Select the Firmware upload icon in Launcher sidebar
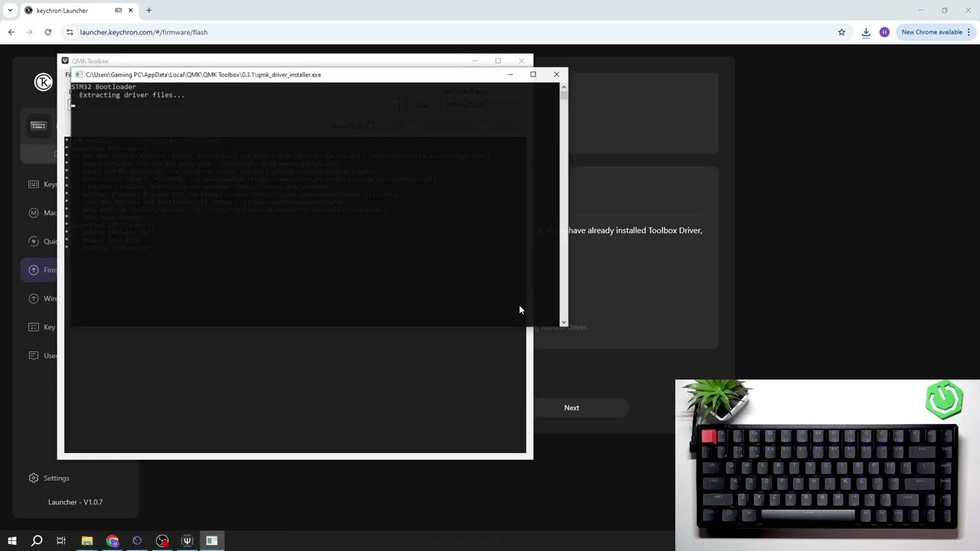The image size is (980, 551). click(x=34, y=269)
